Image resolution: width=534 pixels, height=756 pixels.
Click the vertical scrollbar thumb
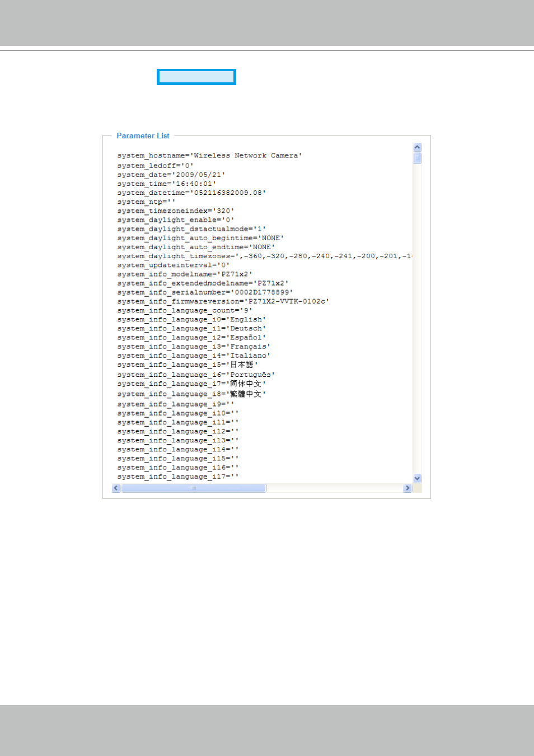(417, 158)
